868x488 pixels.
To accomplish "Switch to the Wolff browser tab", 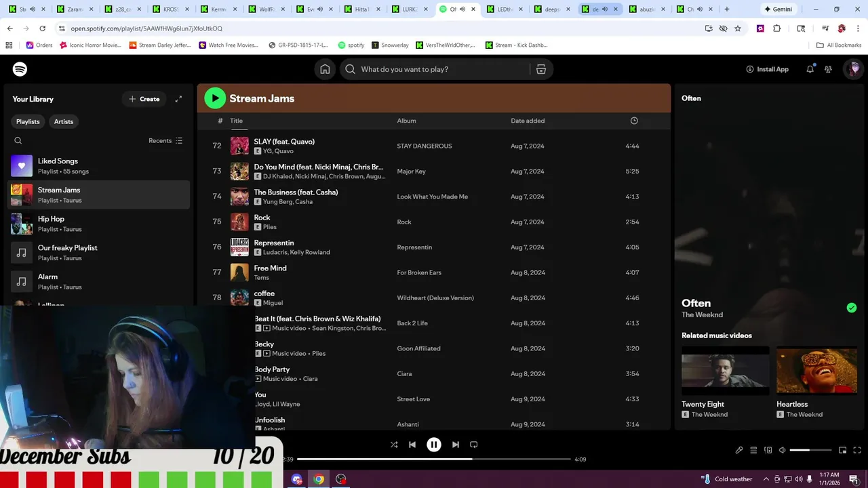I will click(x=267, y=9).
